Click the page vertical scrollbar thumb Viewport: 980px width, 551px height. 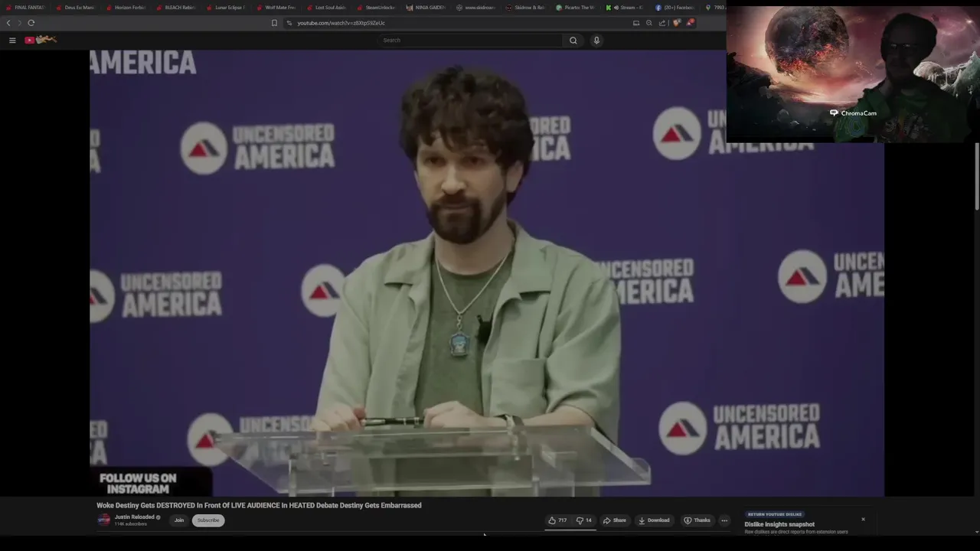[x=976, y=176]
